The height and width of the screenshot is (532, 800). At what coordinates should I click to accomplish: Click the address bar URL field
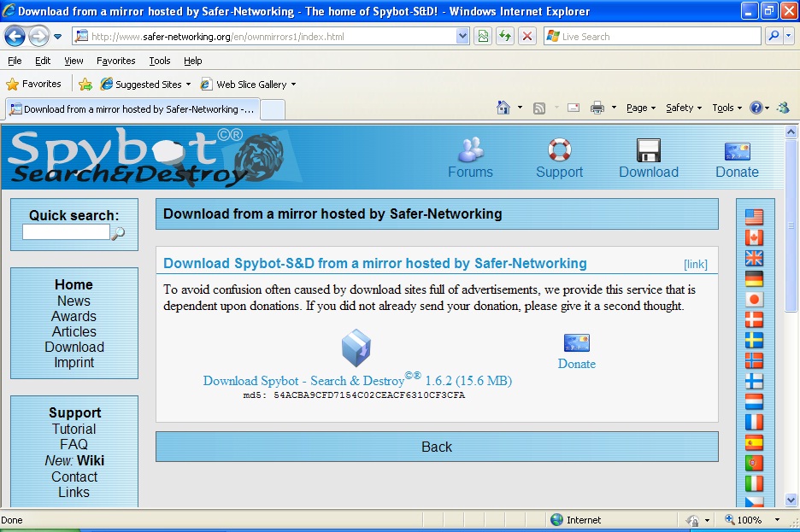(x=265, y=37)
